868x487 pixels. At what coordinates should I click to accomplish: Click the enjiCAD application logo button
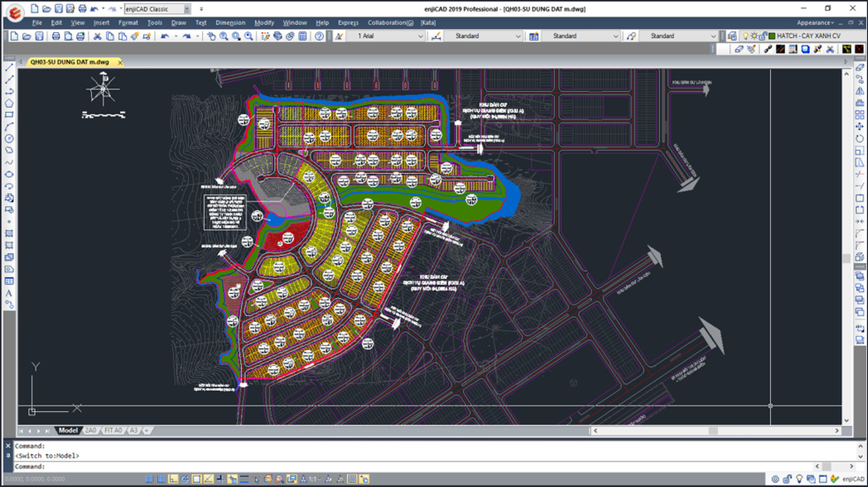14,13
